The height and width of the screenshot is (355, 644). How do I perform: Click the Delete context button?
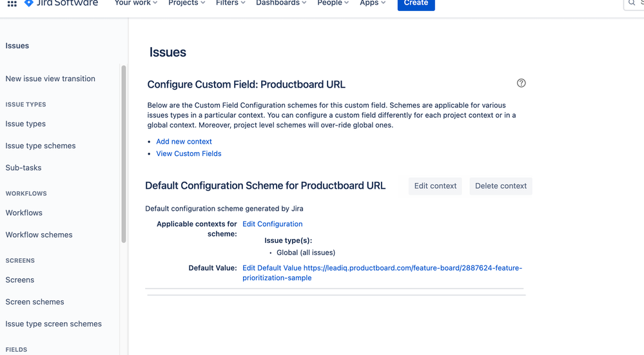click(501, 186)
